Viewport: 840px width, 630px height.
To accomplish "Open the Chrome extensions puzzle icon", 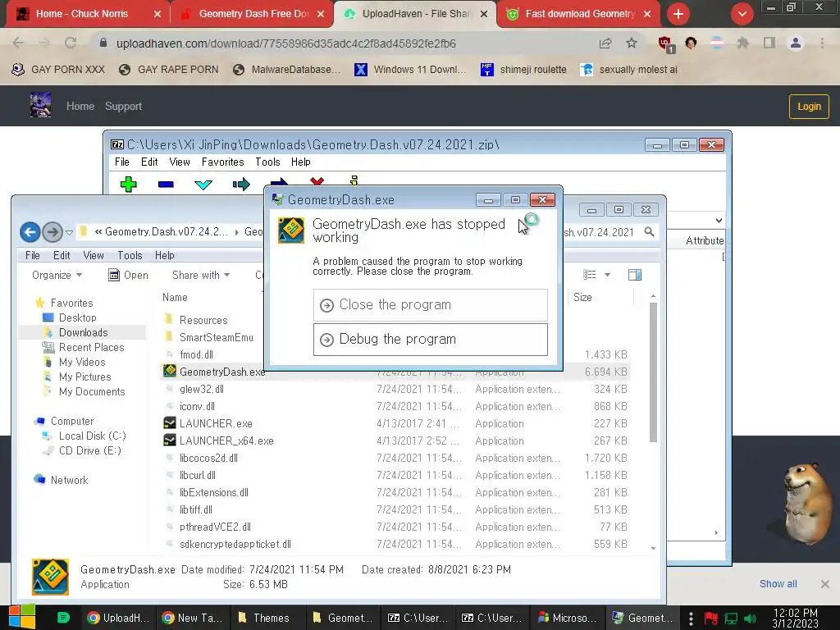I will (x=743, y=43).
